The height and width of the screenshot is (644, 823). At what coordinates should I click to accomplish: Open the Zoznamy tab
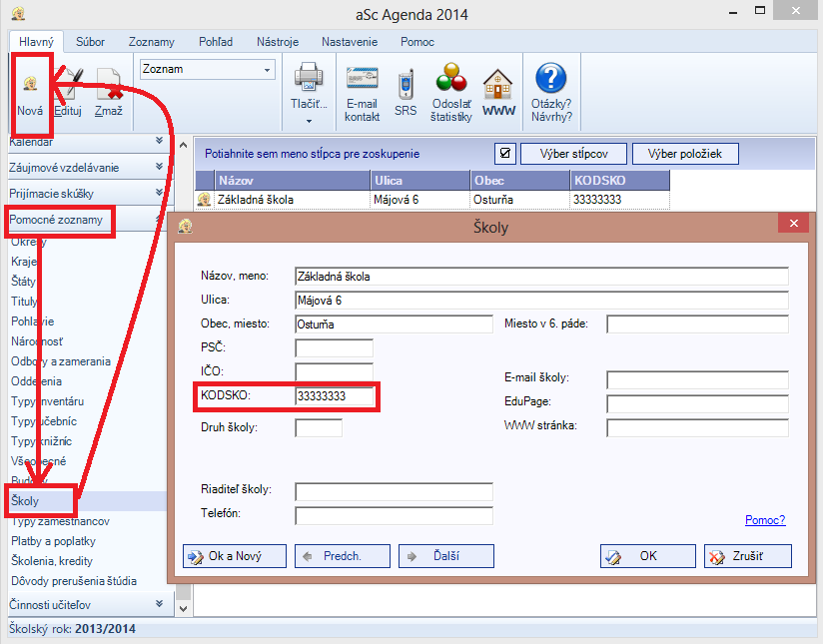coord(152,42)
